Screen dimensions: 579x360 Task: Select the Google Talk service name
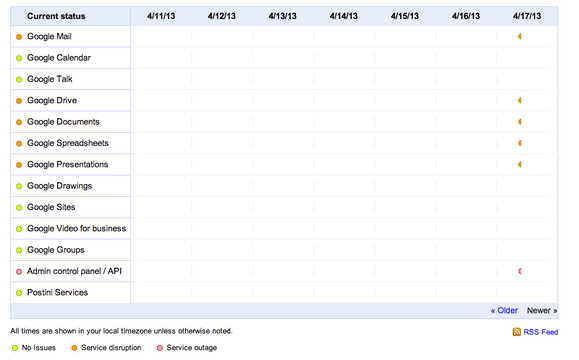[x=49, y=79]
